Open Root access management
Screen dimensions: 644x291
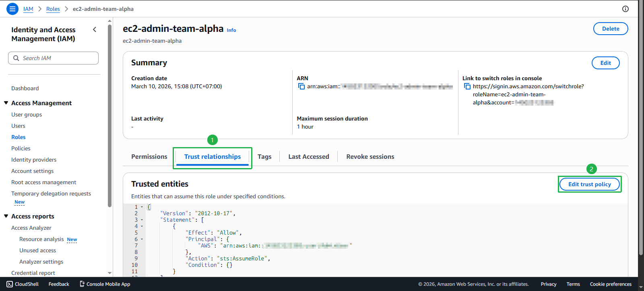click(x=44, y=182)
